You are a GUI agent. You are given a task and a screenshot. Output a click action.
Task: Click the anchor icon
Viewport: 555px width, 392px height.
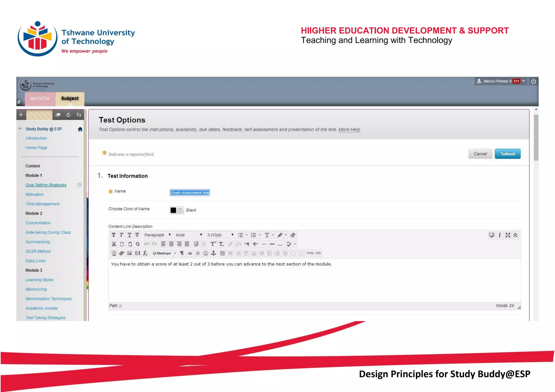click(214, 253)
